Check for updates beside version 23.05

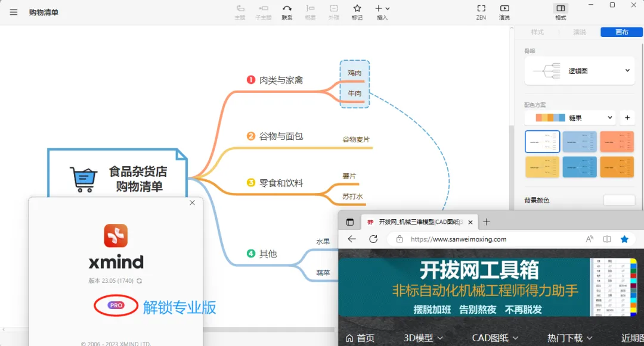pos(140,281)
